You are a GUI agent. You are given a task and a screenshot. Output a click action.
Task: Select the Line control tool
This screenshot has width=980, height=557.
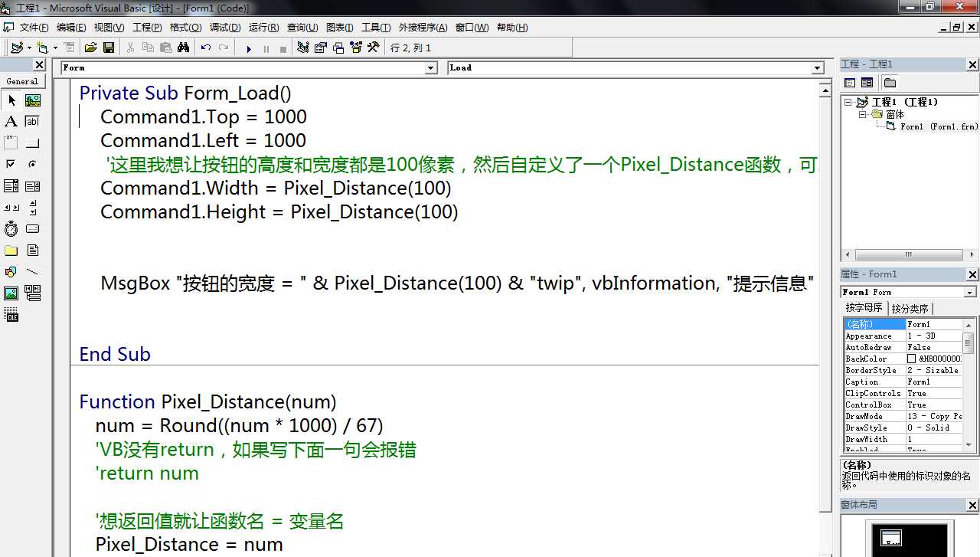click(x=33, y=272)
